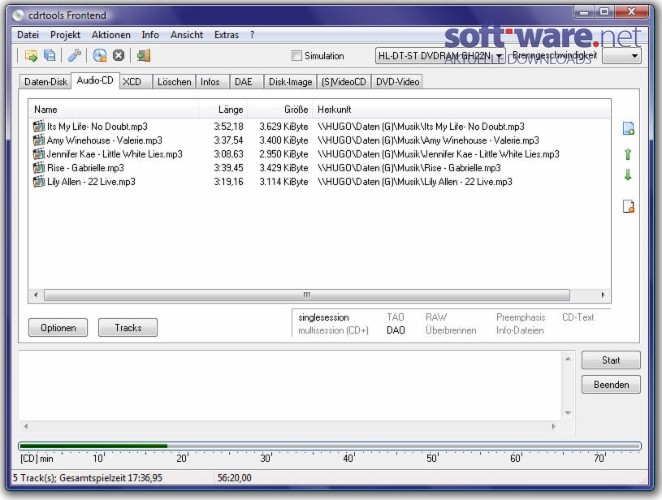The width and height of the screenshot is (662, 500).
Task: Click the exit door toolbar icon
Action: coord(144,55)
